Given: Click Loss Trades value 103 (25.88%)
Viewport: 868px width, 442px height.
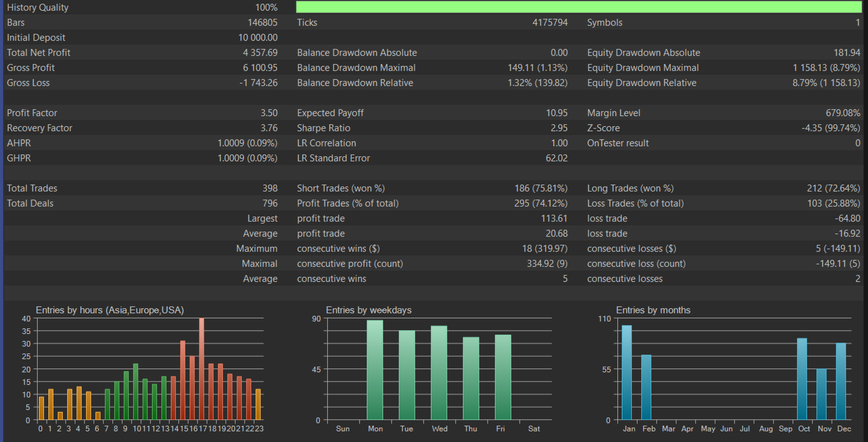Looking at the screenshot, I should pyautogui.click(x=833, y=203).
